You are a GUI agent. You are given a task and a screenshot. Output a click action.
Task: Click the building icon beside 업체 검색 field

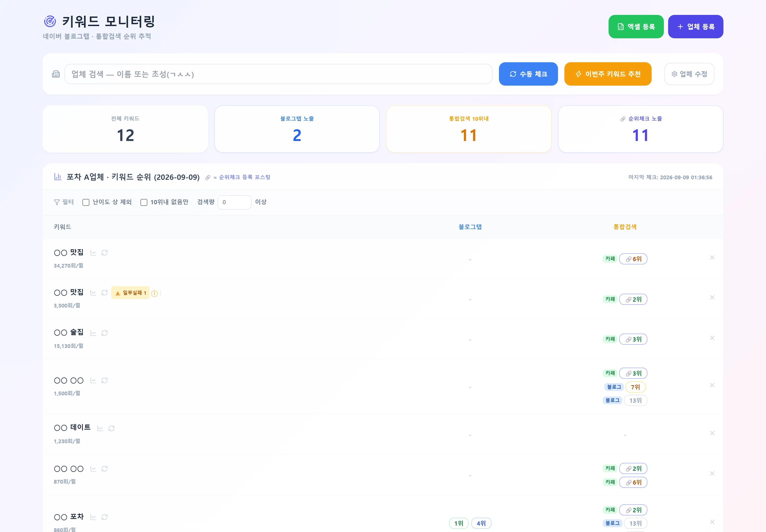click(x=56, y=74)
